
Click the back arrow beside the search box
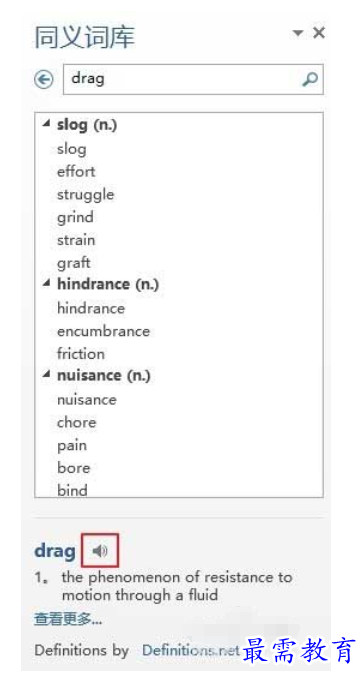43,80
